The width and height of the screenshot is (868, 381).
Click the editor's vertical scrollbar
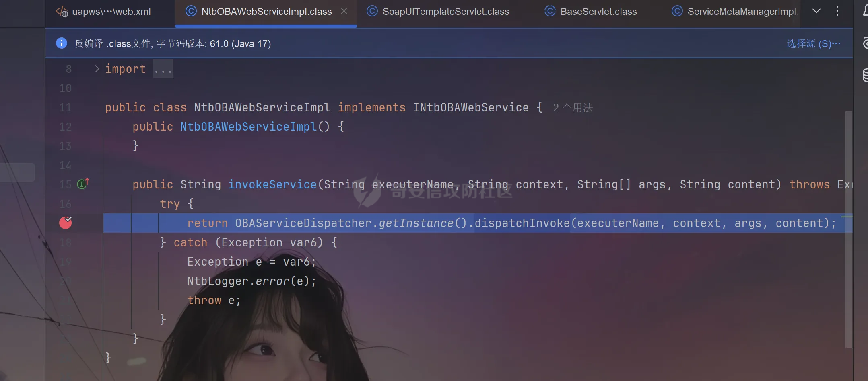(848, 229)
